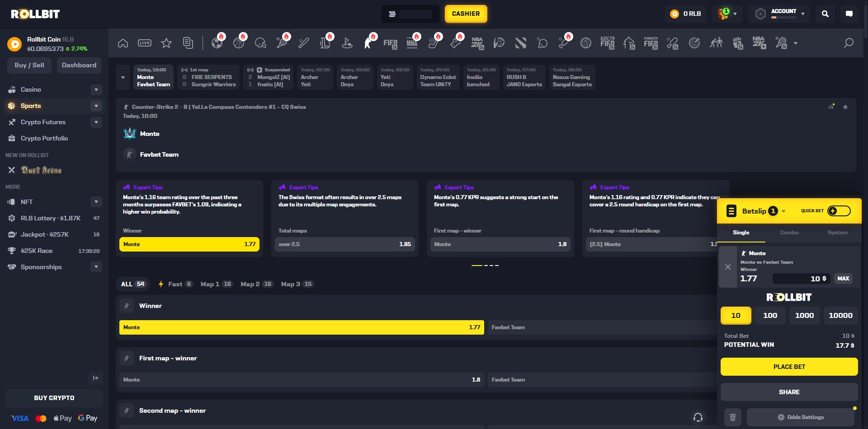Select the horse racing icon
868x429 pixels.
(x=629, y=43)
